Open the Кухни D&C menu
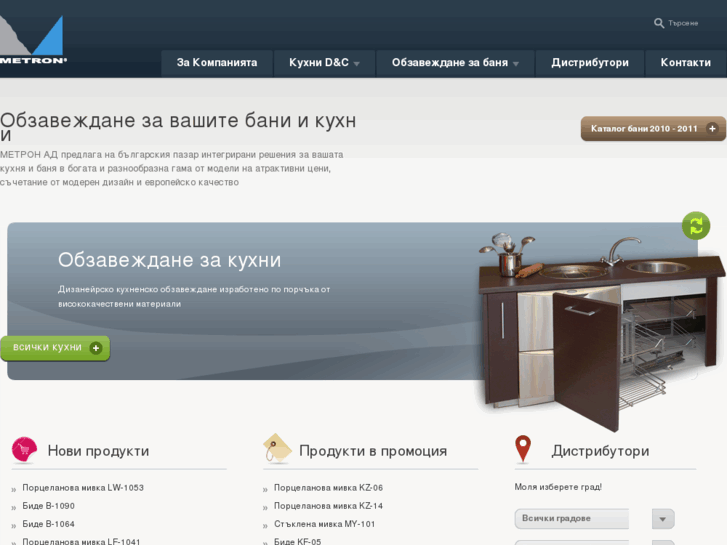The width and height of the screenshot is (727, 545). [324, 63]
